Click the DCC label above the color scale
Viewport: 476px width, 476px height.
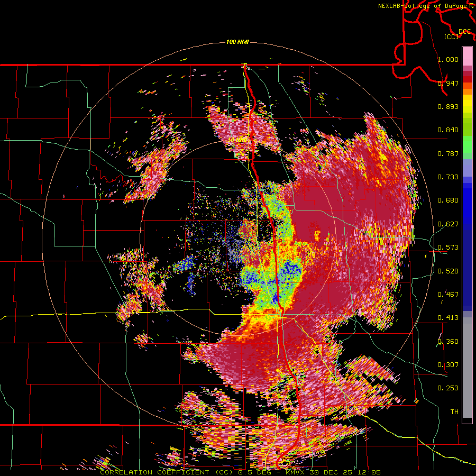(x=464, y=32)
